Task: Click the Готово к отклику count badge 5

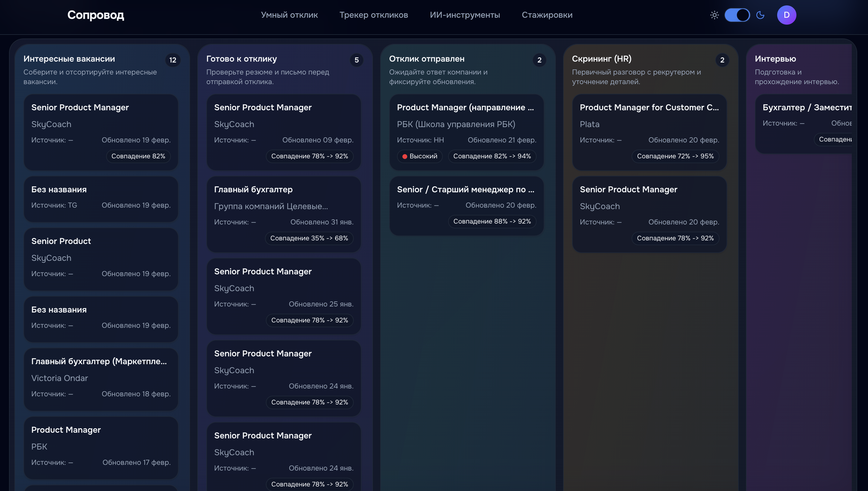Action: pos(356,60)
